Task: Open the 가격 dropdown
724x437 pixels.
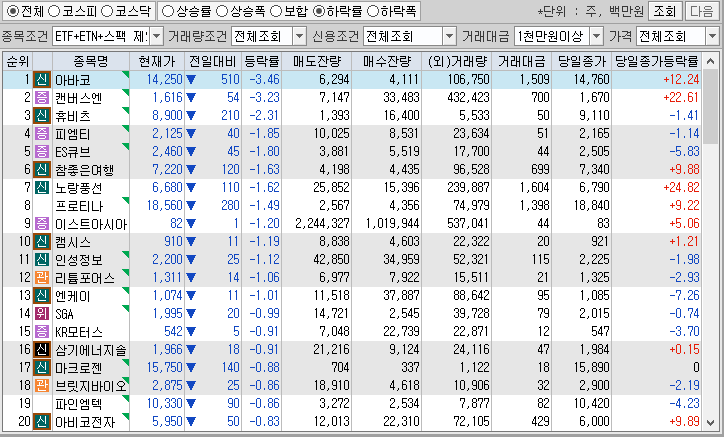Action: [712, 36]
